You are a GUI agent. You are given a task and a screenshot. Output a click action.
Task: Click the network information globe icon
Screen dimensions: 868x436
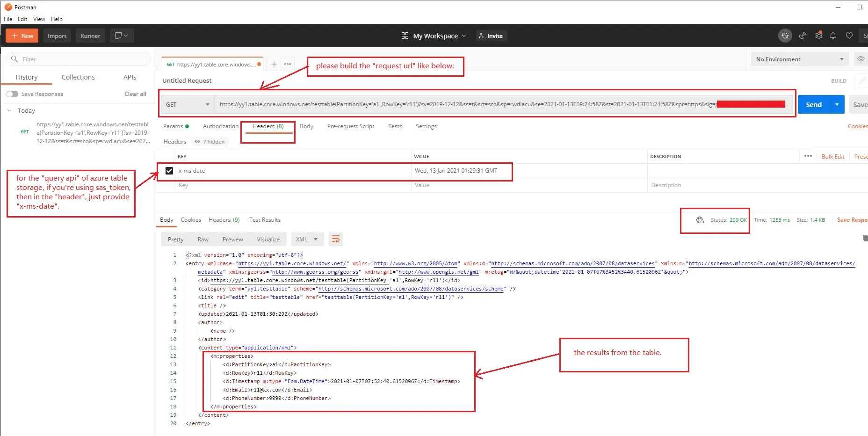tap(700, 220)
